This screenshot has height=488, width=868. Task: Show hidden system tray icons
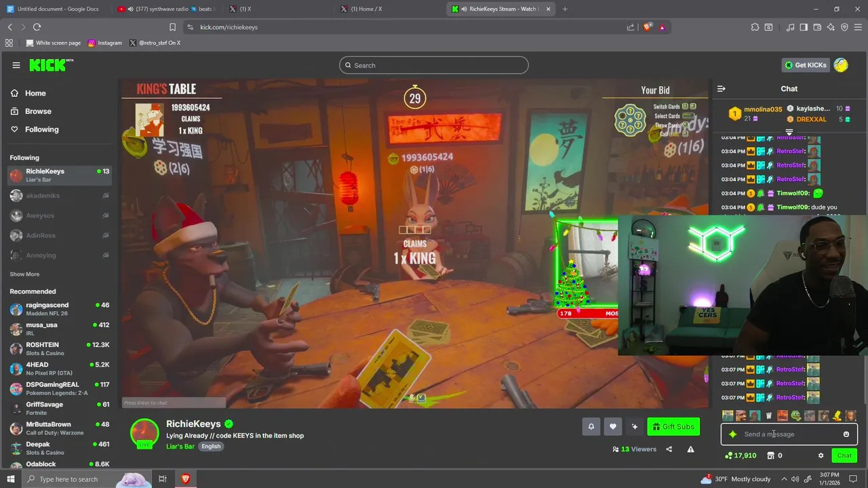coord(785,479)
